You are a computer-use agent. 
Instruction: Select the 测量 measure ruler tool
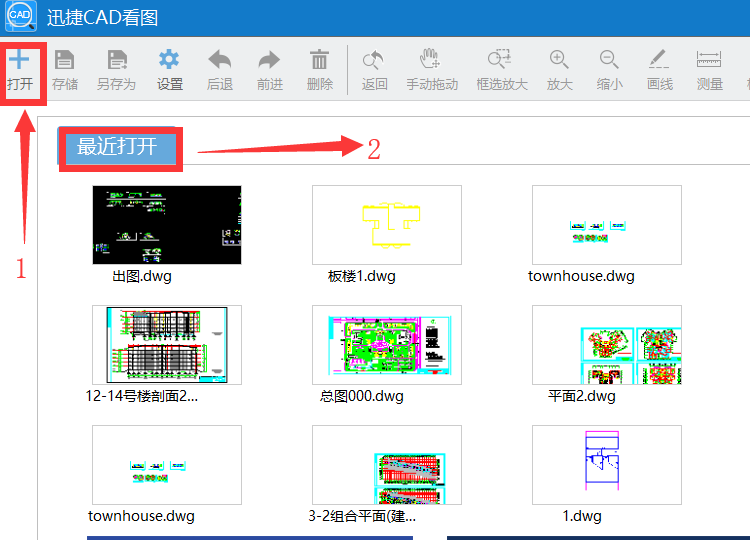click(709, 60)
